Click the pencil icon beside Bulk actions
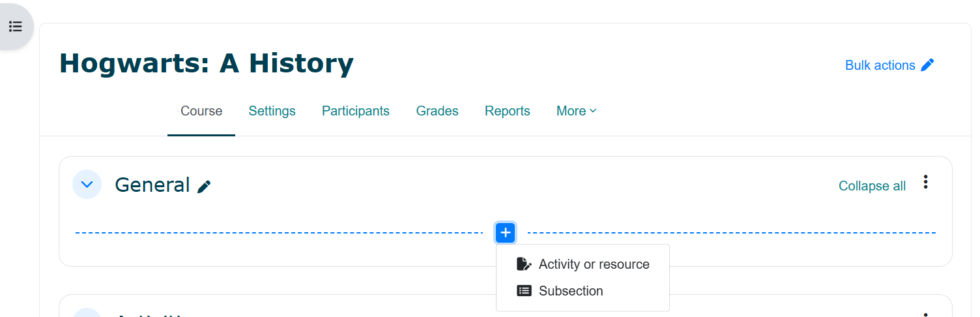This screenshot has height=317, width=980. pos(928,65)
